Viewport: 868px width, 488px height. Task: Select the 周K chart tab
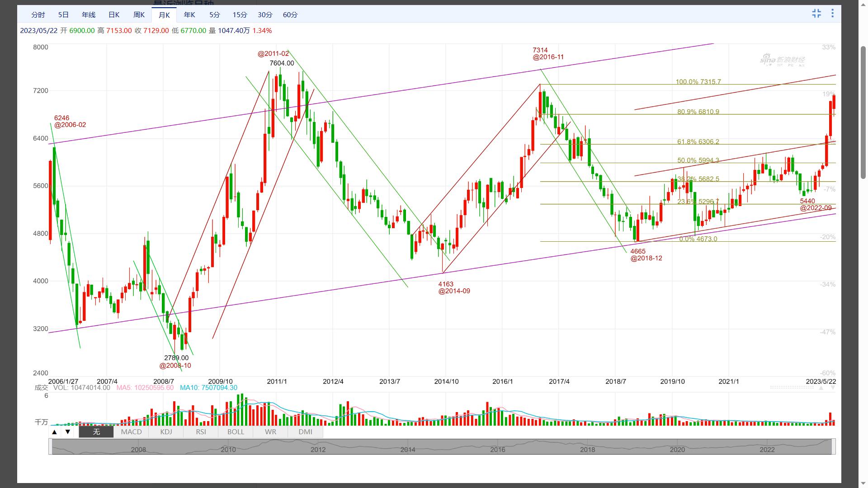click(x=139, y=15)
